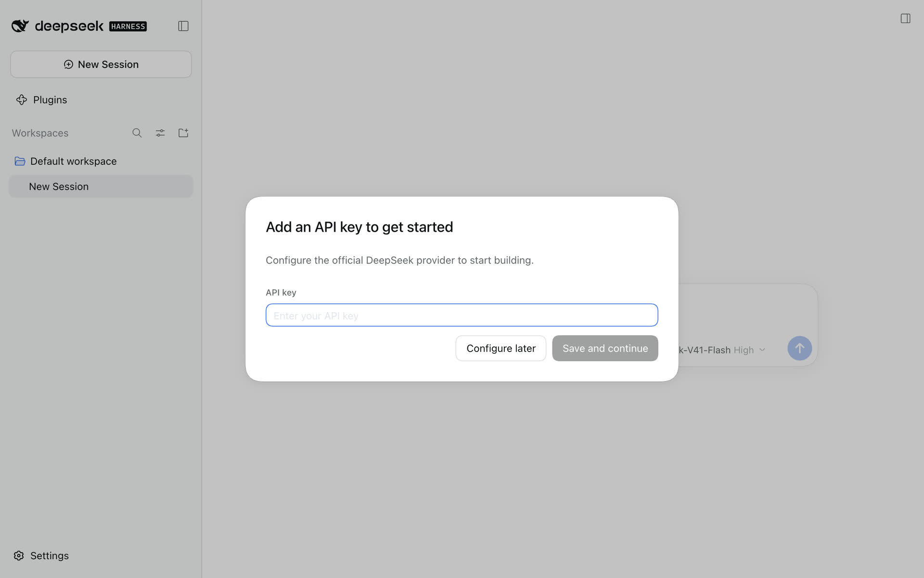Click the Workspaces section heading

(40, 133)
